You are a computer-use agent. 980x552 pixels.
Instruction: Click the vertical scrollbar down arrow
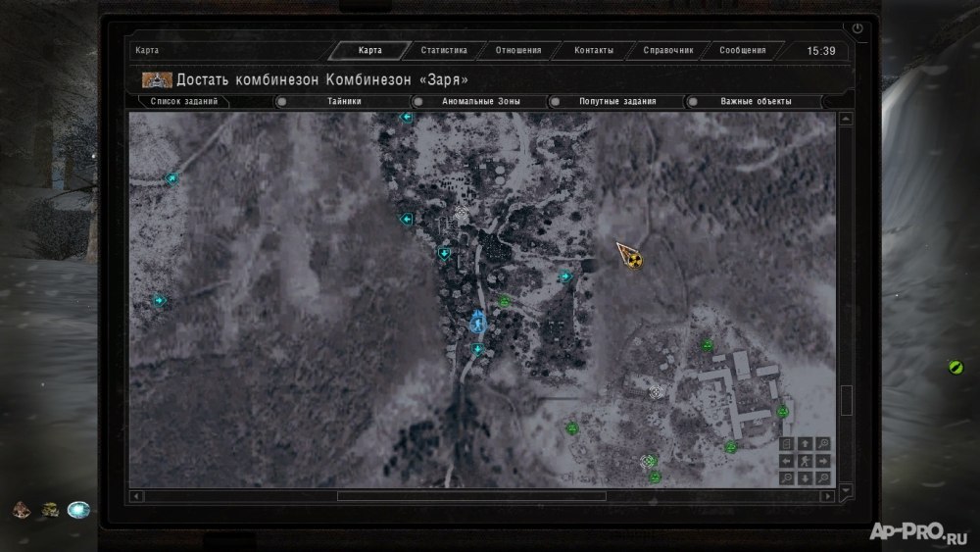pos(846,489)
